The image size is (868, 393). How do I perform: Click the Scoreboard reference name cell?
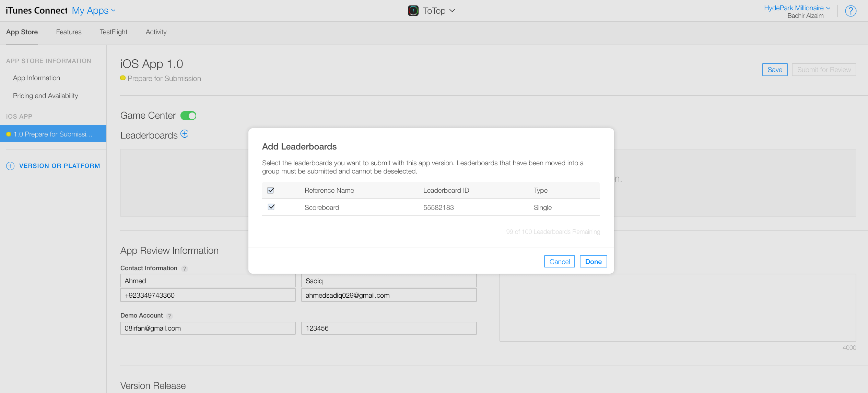(x=322, y=207)
